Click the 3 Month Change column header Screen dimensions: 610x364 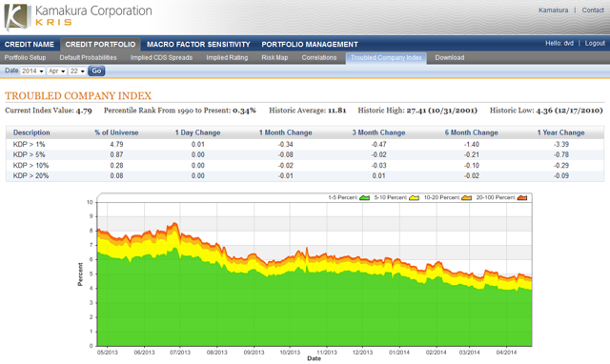[378, 132]
